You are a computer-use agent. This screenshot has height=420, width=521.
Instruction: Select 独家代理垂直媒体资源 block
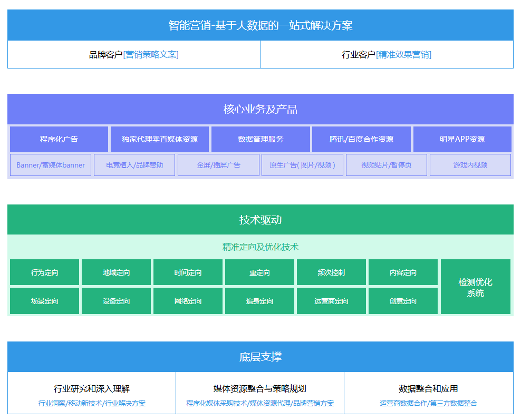click(x=160, y=139)
